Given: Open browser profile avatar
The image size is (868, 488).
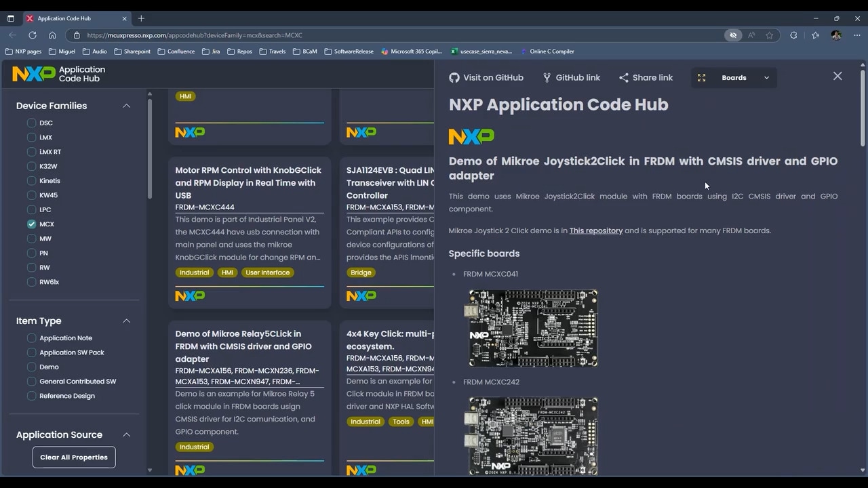Looking at the screenshot, I should tap(835, 35).
